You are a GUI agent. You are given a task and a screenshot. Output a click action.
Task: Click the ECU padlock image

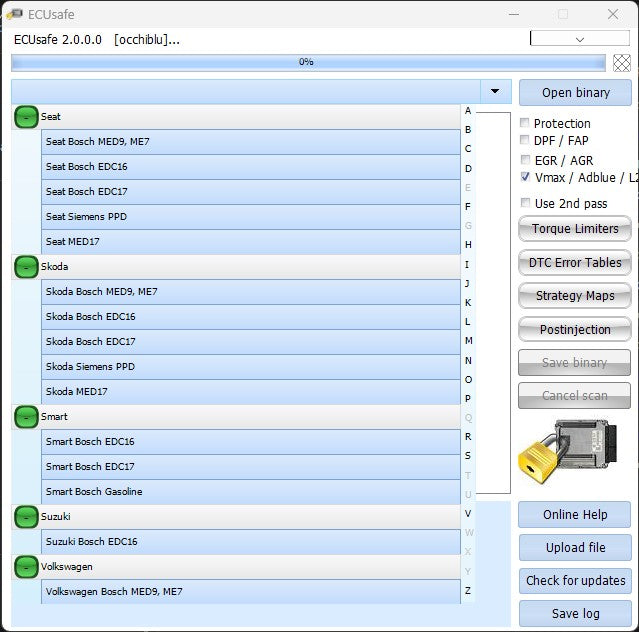click(x=568, y=451)
